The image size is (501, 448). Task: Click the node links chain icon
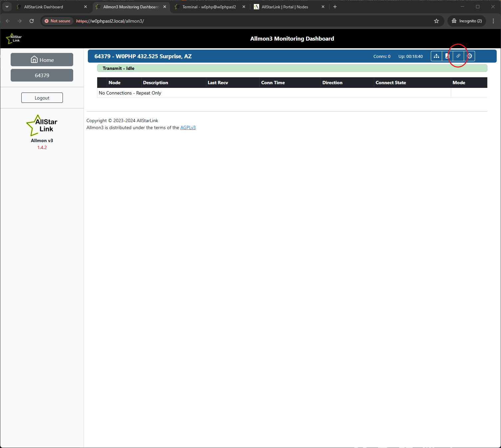pyautogui.click(x=458, y=56)
